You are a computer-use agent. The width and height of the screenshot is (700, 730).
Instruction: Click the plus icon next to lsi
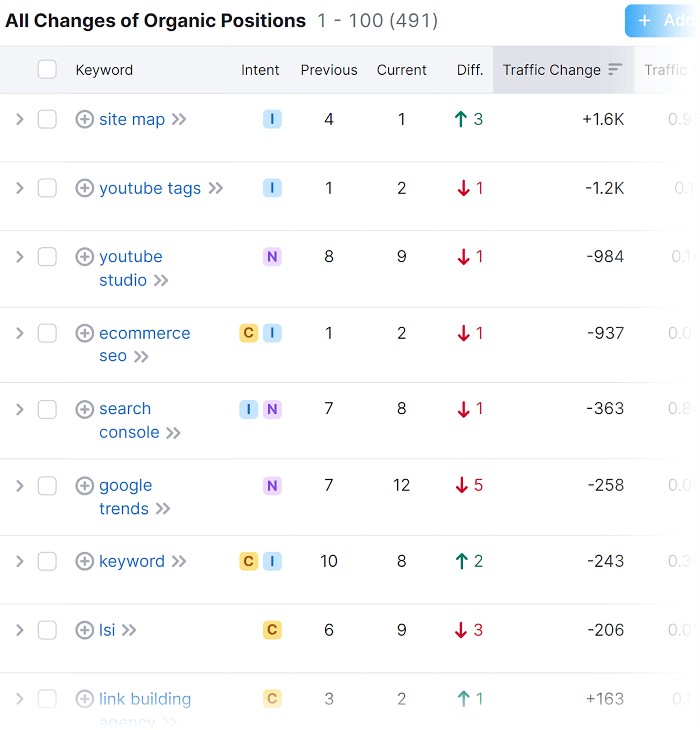click(x=84, y=630)
